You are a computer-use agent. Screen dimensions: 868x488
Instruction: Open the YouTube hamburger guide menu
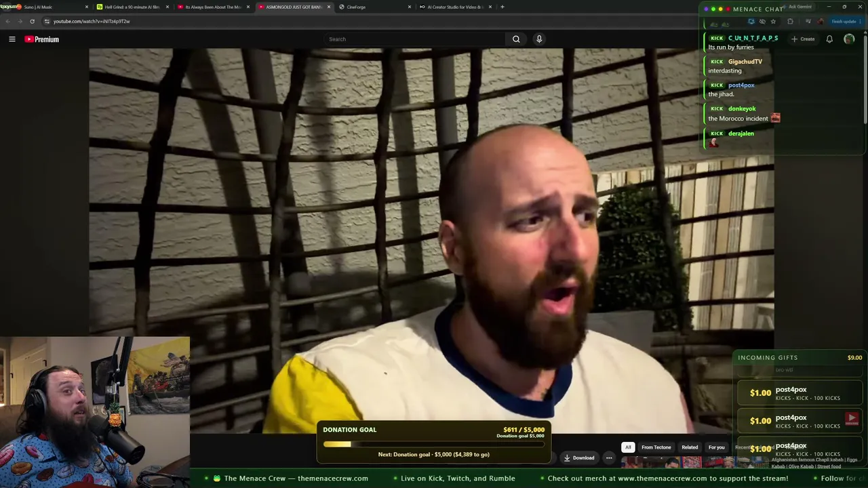(x=12, y=39)
